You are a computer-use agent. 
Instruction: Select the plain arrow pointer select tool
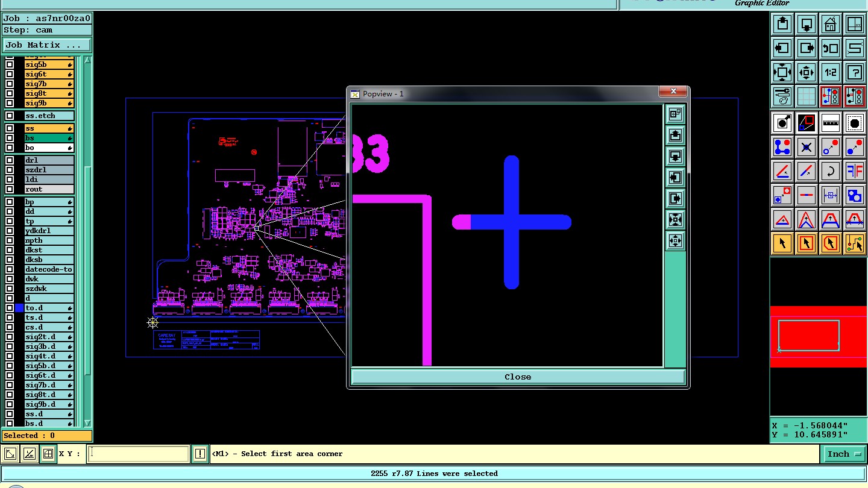coord(782,243)
